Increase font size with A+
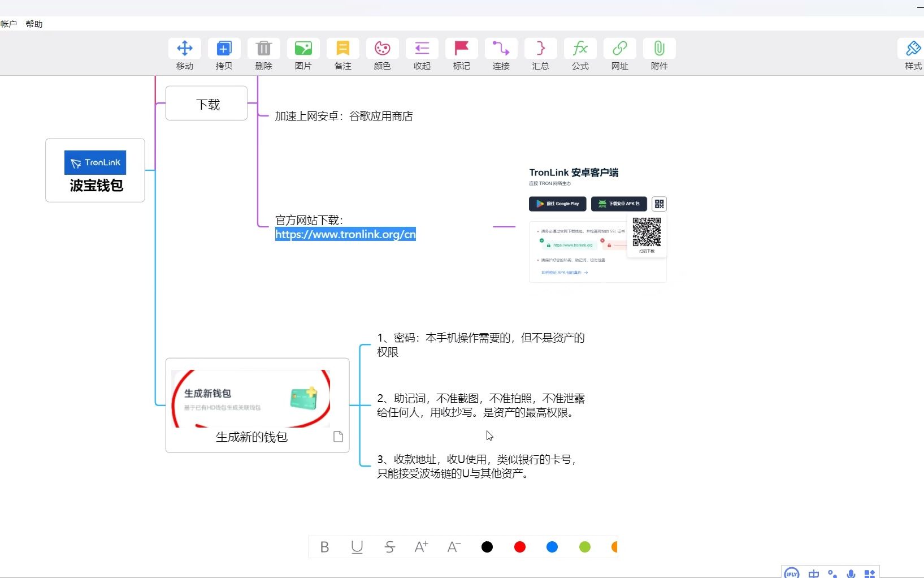The width and height of the screenshot is (924, 578). click(422, 547)
